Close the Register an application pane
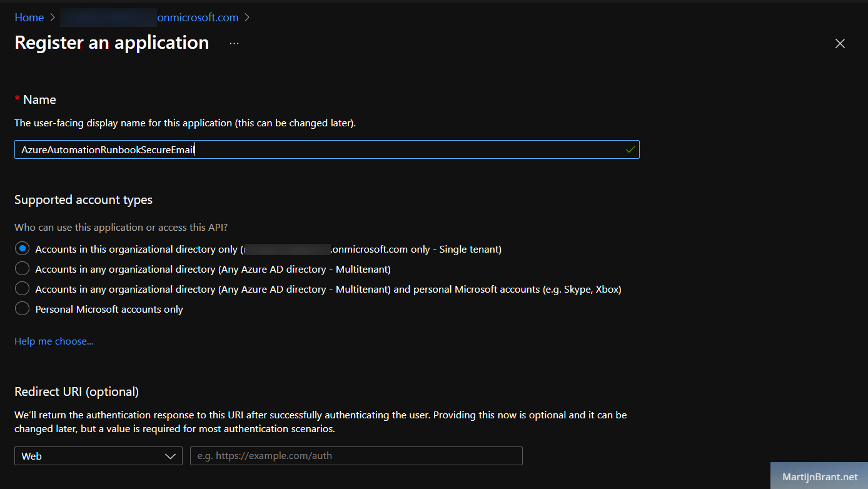 [x=840, y=43]
